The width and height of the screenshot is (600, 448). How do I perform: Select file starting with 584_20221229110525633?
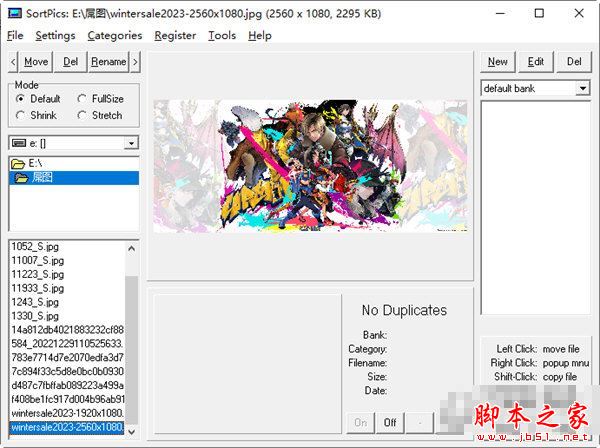point(67,344)
